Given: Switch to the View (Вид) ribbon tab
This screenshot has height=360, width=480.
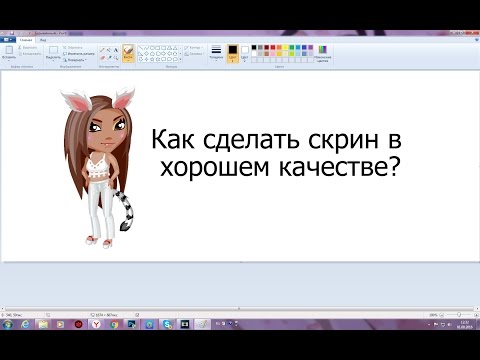Looking at the screenshot, I should (x=43, y=40).
